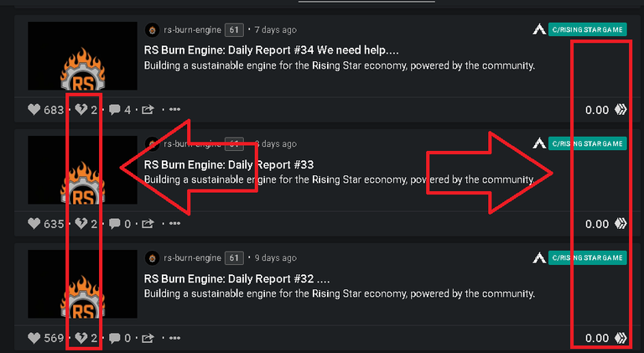Open more options for Daily Report #32
Screen dimensions: 644x353
tap(175, 338)
